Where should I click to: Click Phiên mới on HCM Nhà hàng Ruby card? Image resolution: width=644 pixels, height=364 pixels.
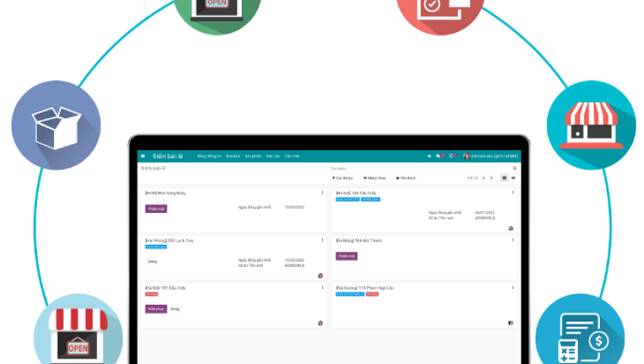pos(156,208)
